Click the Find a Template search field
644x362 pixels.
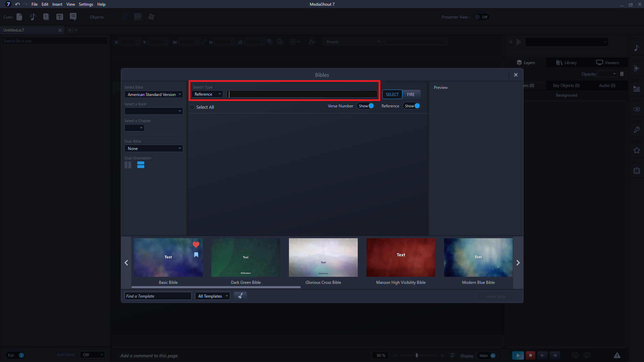158,296
